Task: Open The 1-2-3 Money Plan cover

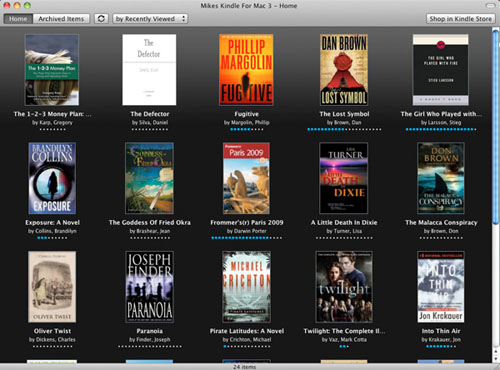Action: point(52,70)
